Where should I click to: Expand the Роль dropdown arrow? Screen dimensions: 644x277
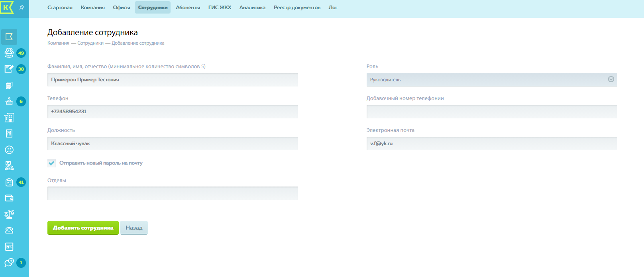point(611,79)
